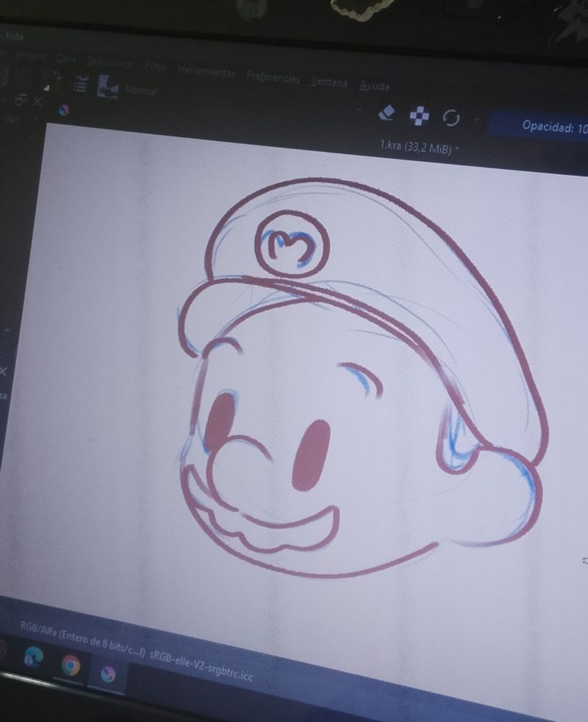Open the Normal blending mode dropdown
The width and height of the screenshot is (588, 722).
click(141, 91)
